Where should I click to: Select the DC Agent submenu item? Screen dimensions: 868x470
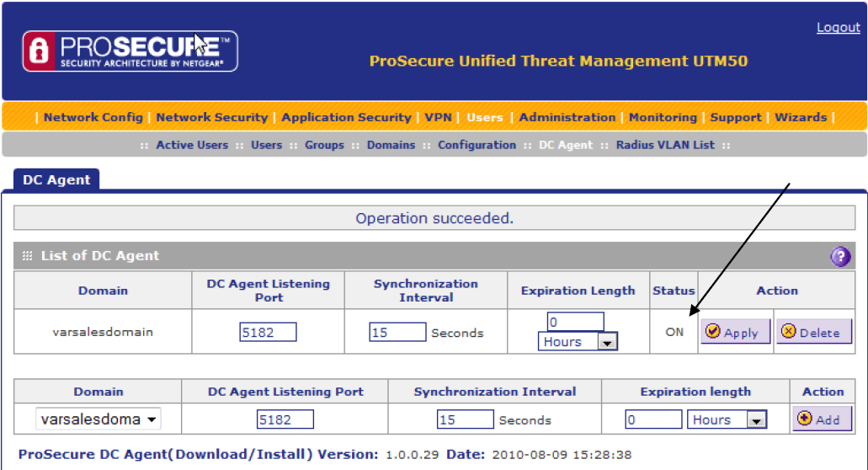(x=566, y=145)
